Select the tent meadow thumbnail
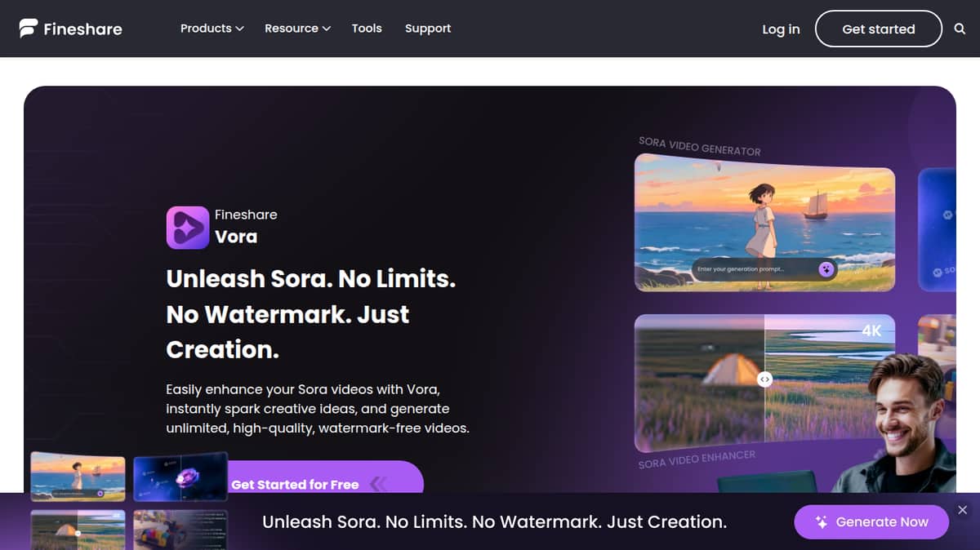Image resolution: width=980 pixels, height=550 pixels. pos(78,530)
